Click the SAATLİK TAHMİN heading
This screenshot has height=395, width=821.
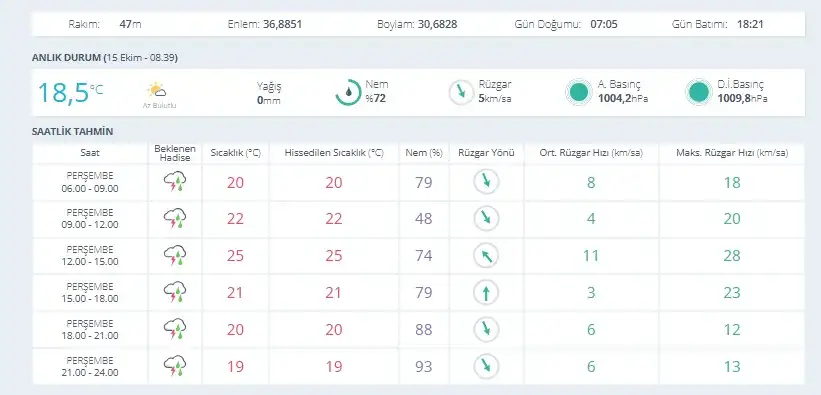click(72, 131)
